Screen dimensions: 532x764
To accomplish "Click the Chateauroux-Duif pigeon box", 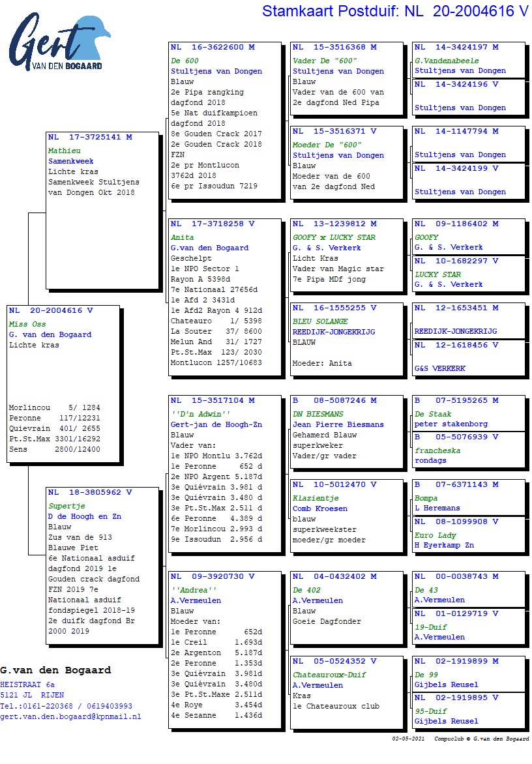I will click(x=346, y=692).
